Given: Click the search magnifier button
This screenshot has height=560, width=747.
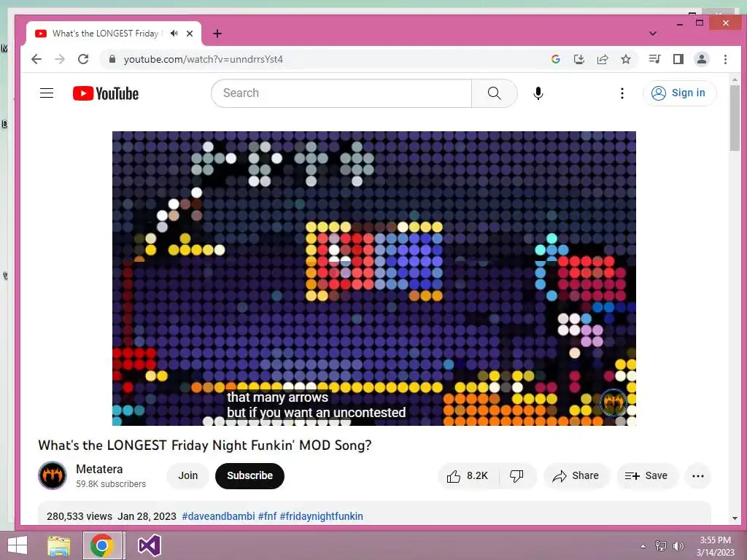Looking at the screenshot, I should pyautogui.click(x=495, y=93).
